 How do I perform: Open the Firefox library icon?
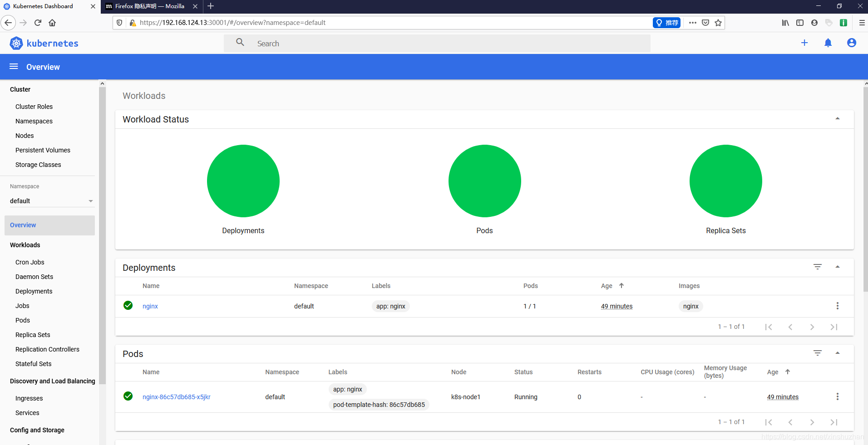pos(785,23)
